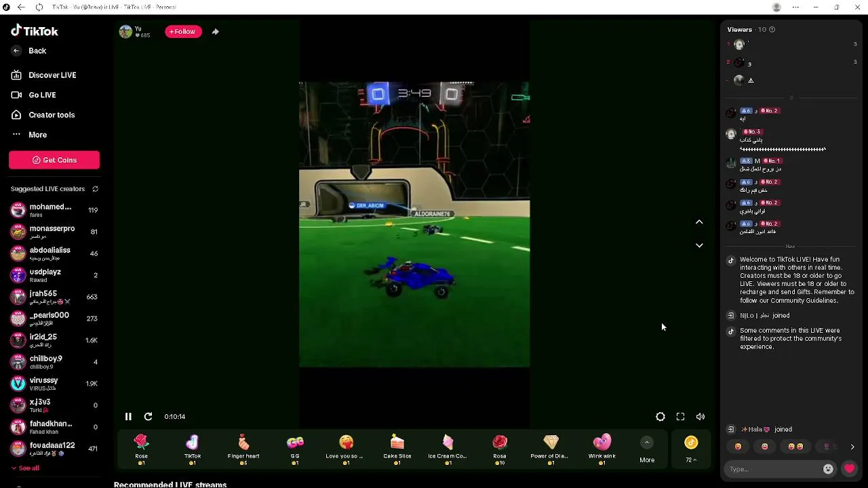868x488 pixels.
Task: Click the Get Coins button
Action: pos(54,160)
